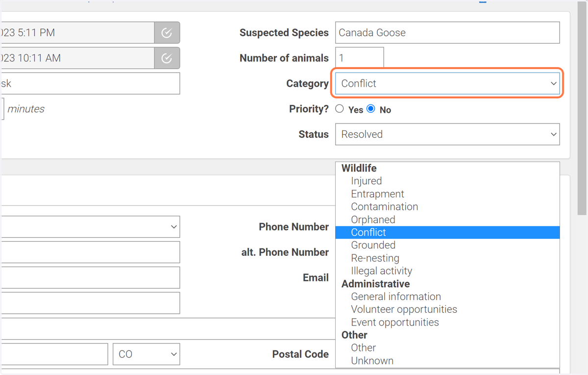This screenshot has height=375, width=588.
Task: Click the minutes input field
Action: point(2,109)
